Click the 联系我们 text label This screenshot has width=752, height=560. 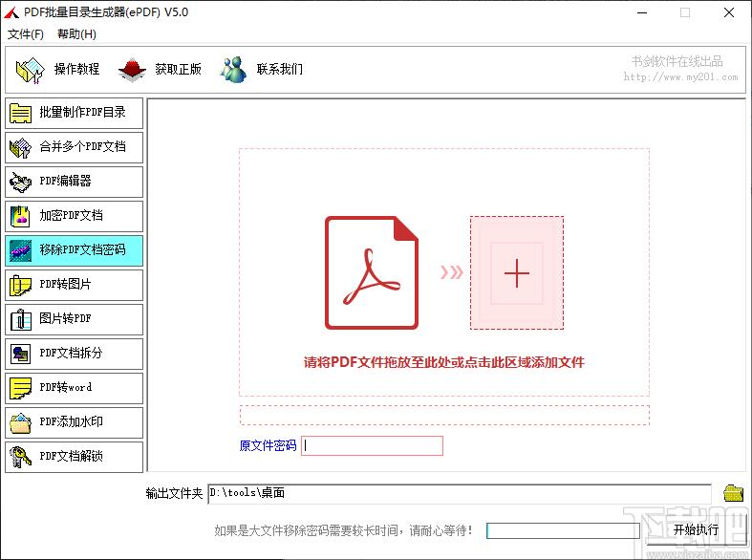pos(280,69)
